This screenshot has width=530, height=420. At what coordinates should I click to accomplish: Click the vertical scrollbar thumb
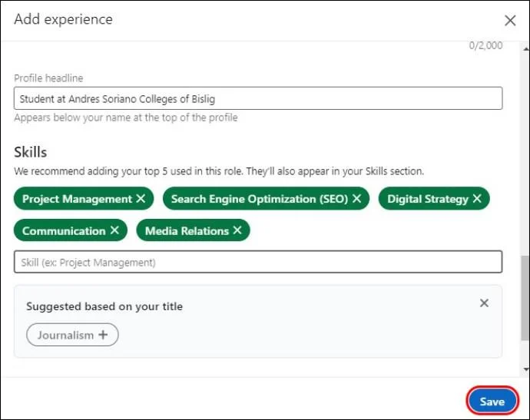[525, 298]
